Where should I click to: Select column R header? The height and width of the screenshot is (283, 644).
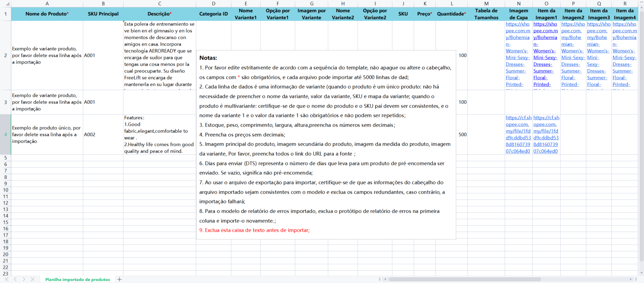click(x=625, y=4)
